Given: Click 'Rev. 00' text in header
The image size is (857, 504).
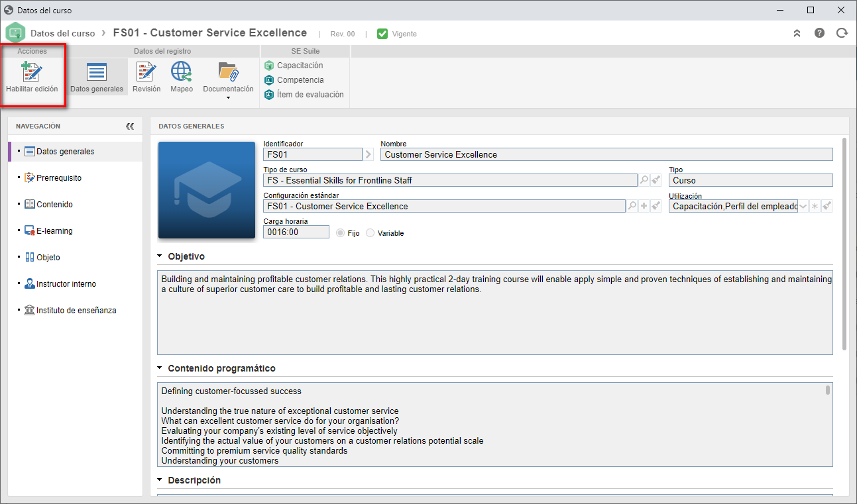Looking at the screenshot, I should pos(343,34).
